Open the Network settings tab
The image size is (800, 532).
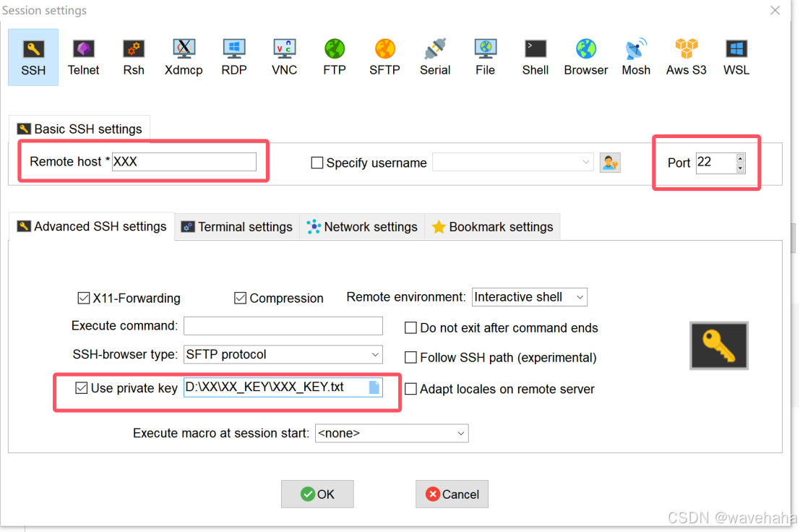point(362,227)
